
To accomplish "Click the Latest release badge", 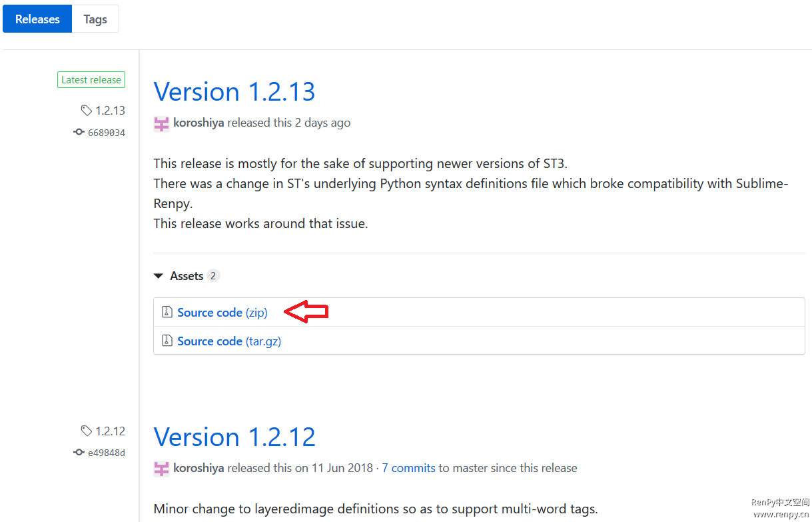I will [x=91, y=80].
